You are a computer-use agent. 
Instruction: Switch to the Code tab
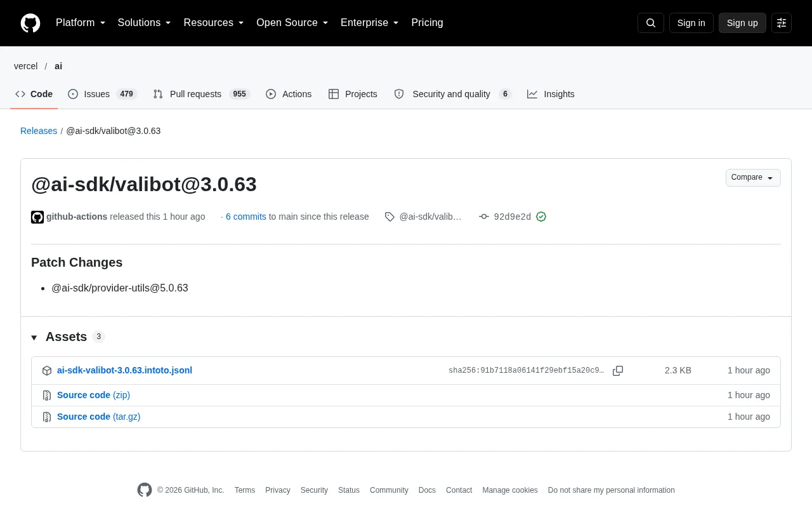pyautogui.click(x=34, y=94)
